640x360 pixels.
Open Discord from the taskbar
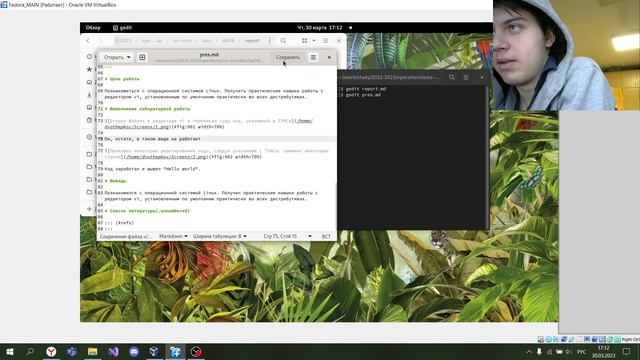[x=134, y=352]
